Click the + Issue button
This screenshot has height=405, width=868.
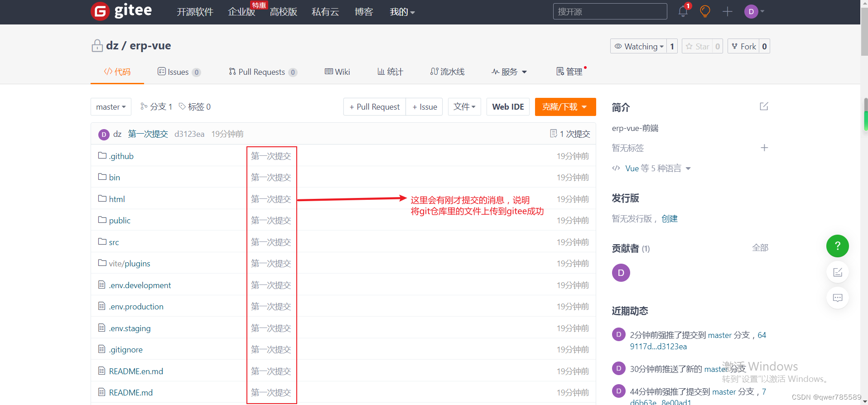coord(424,107)
